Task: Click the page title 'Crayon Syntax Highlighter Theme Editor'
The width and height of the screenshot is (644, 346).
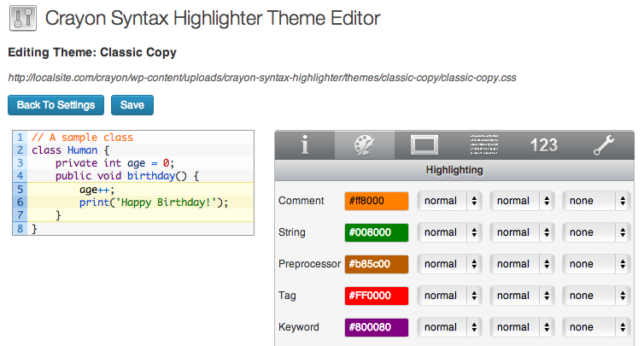Action: (x=213, y=19)
